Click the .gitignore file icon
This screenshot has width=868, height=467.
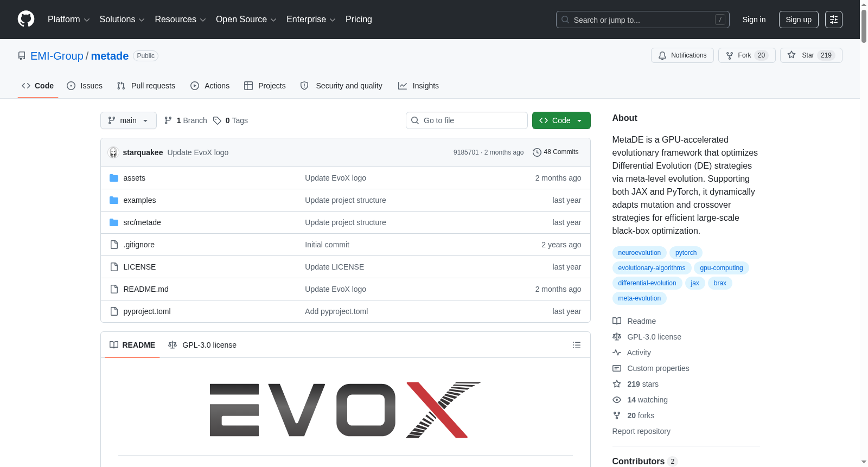coord(114,245)
